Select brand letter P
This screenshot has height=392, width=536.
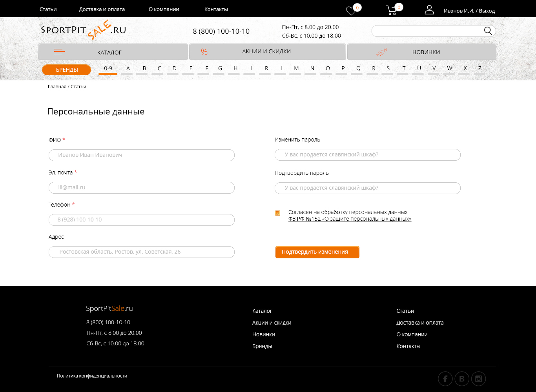click(x=343, y=69)
